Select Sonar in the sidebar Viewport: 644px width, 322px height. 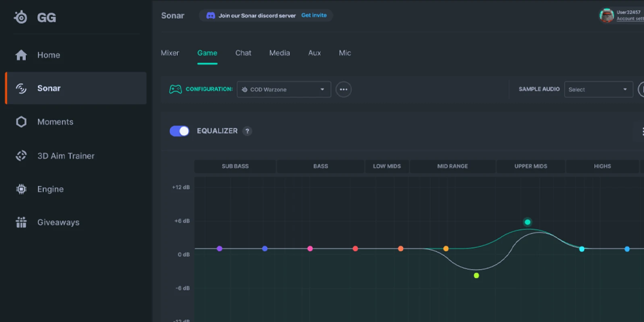[x=75, y=88]
